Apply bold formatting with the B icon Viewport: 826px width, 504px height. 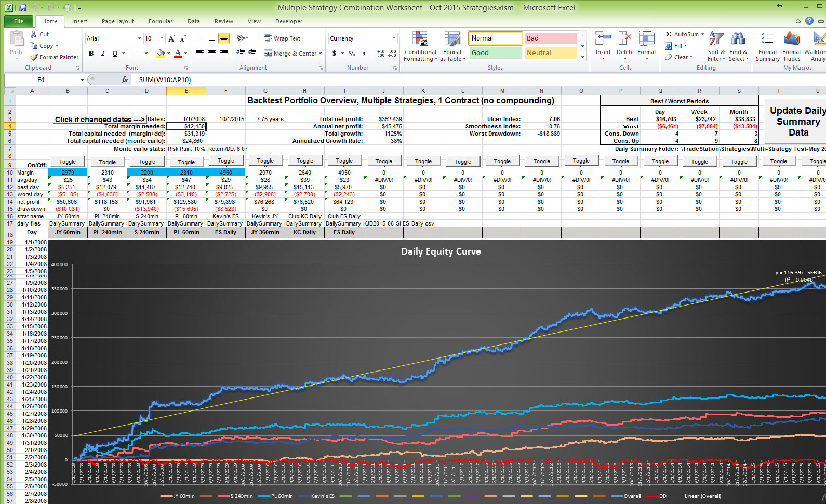(91, 53)
